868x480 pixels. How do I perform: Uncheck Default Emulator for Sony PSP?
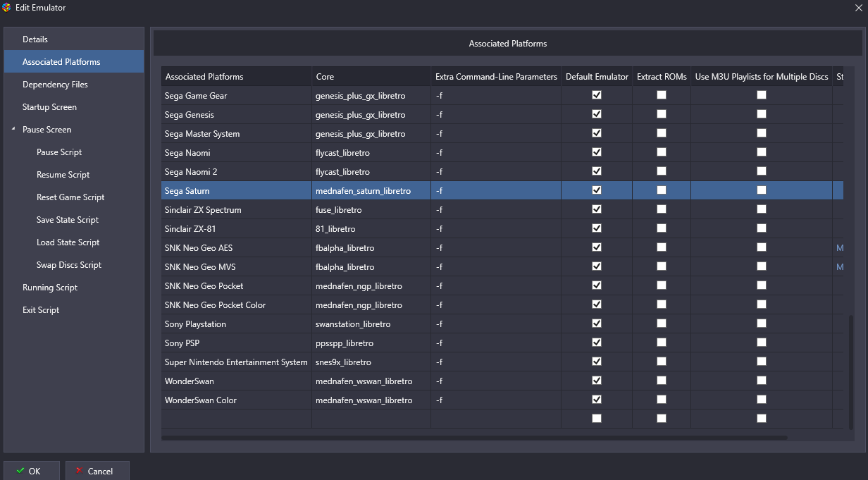pos(597,343)
